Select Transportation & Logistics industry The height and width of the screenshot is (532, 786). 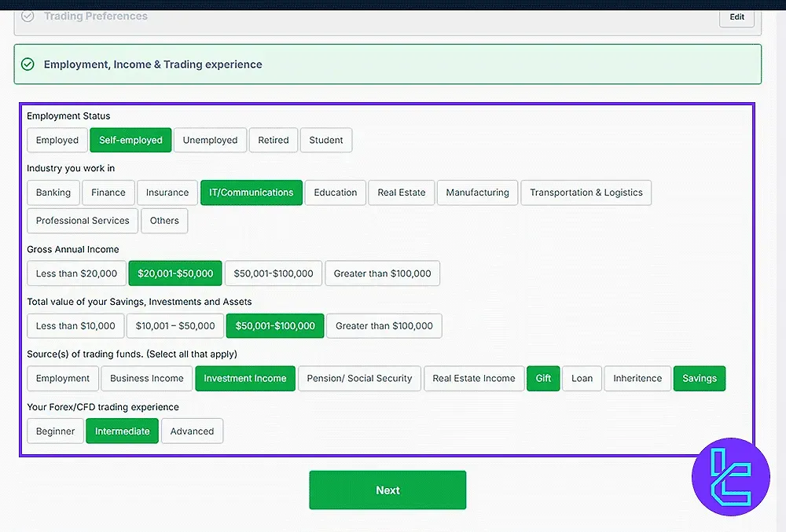click(586, 193)
